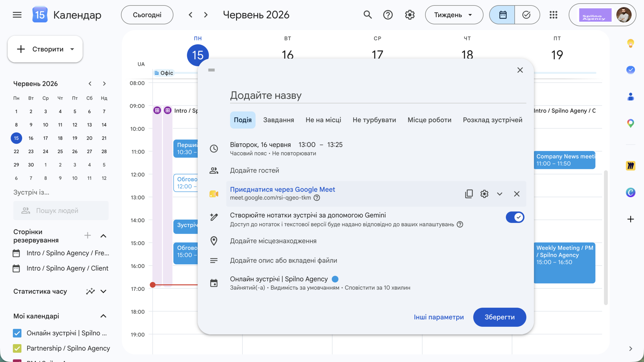The image size is (644, 362).
Task: Select the Подія tab
Action: point(243,120)
